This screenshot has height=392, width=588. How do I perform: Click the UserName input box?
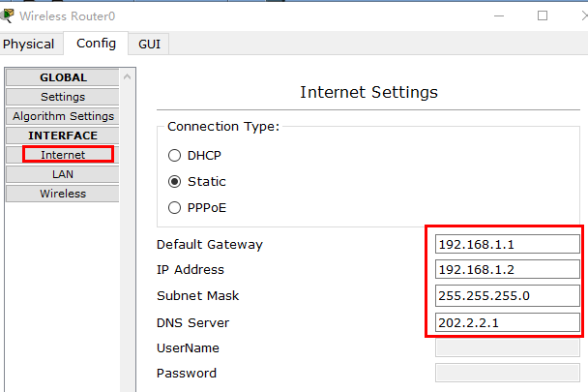507,347
